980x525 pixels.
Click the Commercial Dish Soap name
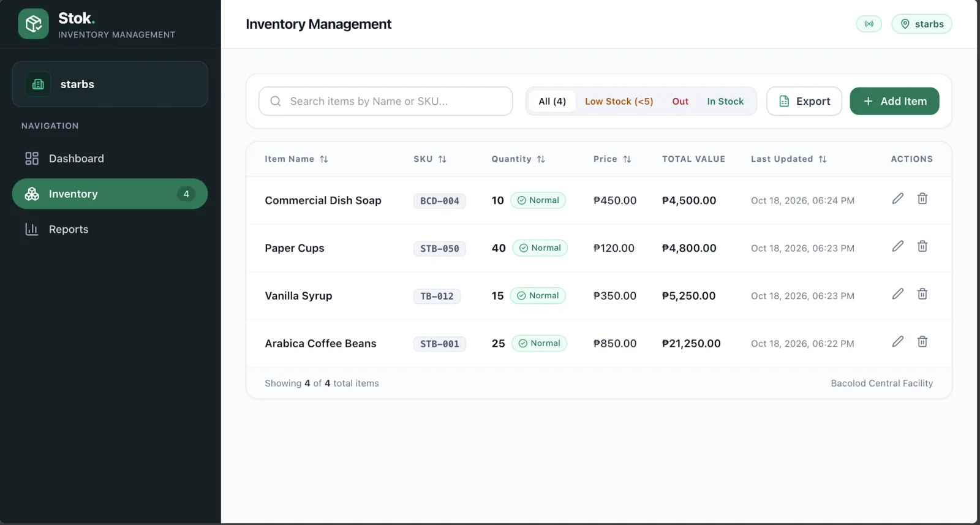[x=323, y=200]
